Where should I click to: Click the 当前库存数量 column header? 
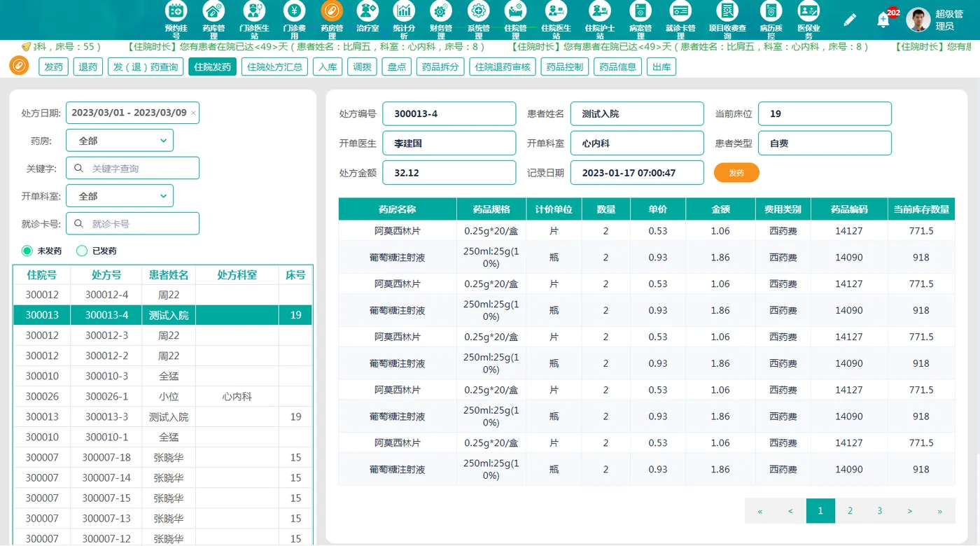[x=921, y=209]
